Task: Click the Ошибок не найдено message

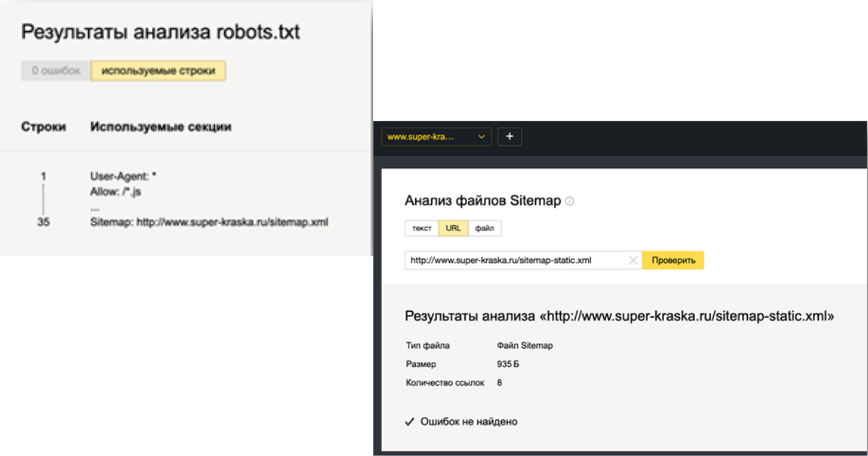Action: (x=469, y=421)
